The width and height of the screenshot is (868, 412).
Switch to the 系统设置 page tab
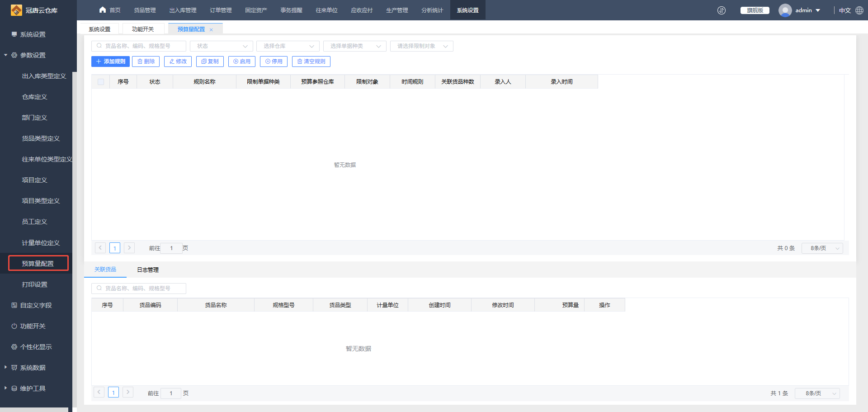point(99,29)
